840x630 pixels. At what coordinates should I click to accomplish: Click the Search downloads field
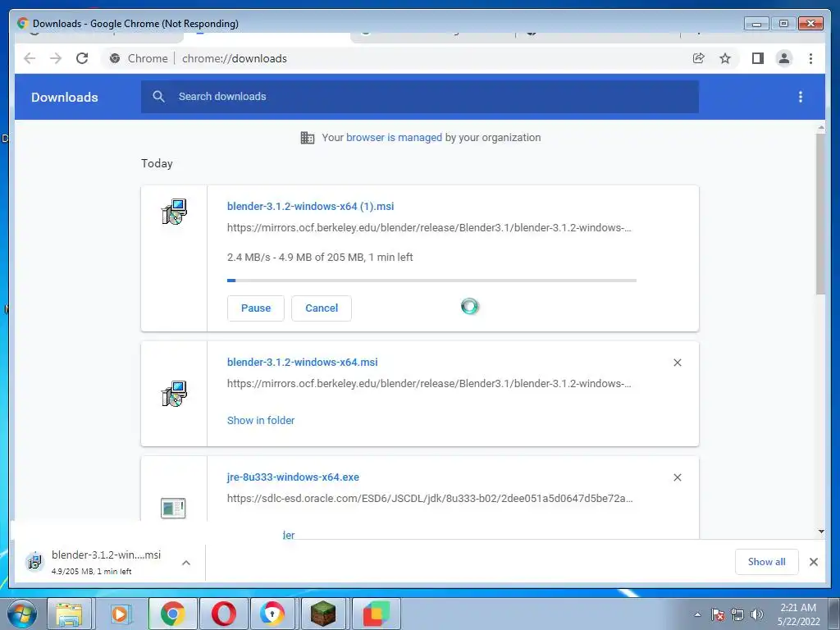[x=420, y=97]
